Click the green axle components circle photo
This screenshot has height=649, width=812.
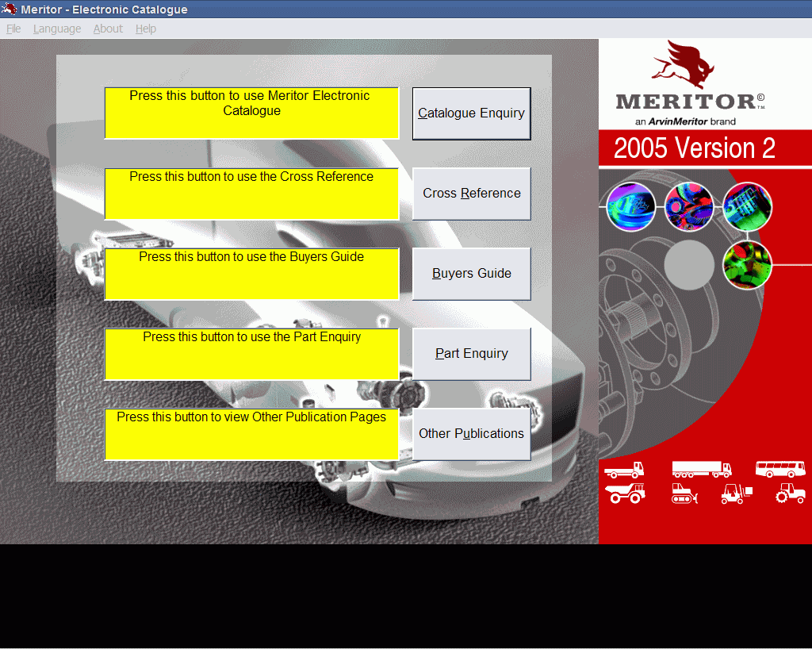746,266
